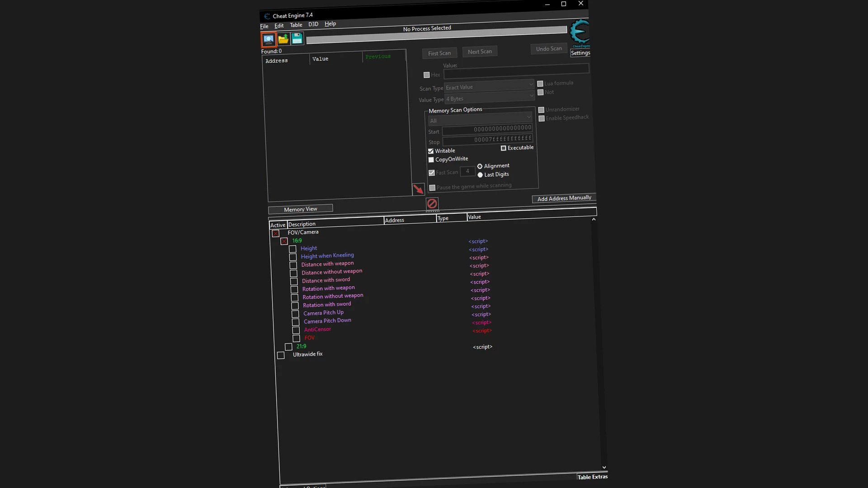Image resolution: width=868 pixels, height=488 pixels.
Task: Click the Description column header
Action: [x=335, y=223]
